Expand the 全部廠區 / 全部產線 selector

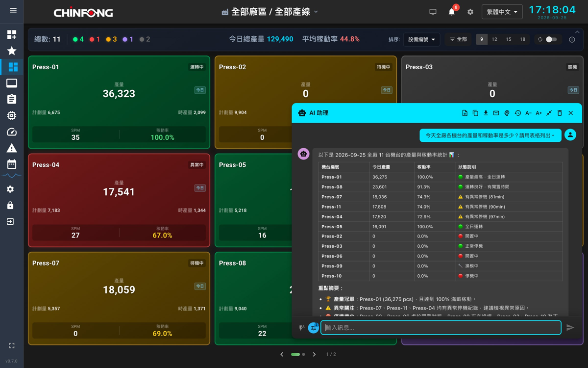[x=270, y=12]
